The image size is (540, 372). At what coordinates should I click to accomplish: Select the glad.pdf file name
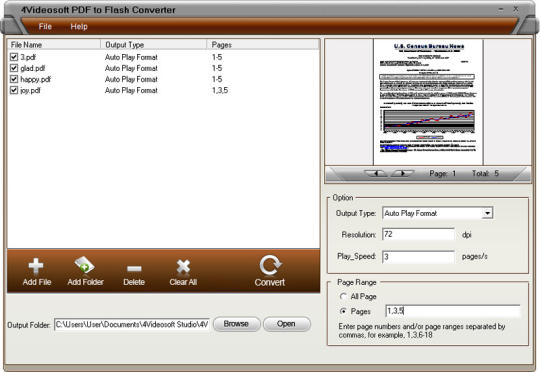coord(33,68)
